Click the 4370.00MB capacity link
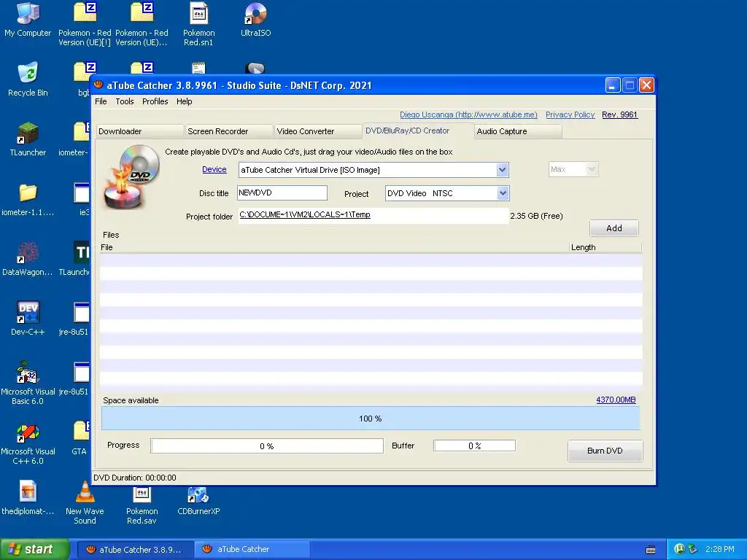The image size is (747, 560). 616,400
